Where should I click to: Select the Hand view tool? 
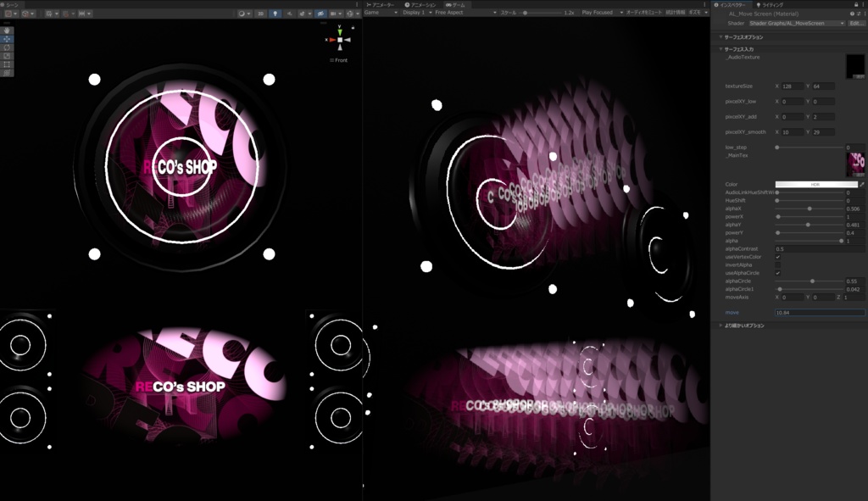[x=7, y=31]
